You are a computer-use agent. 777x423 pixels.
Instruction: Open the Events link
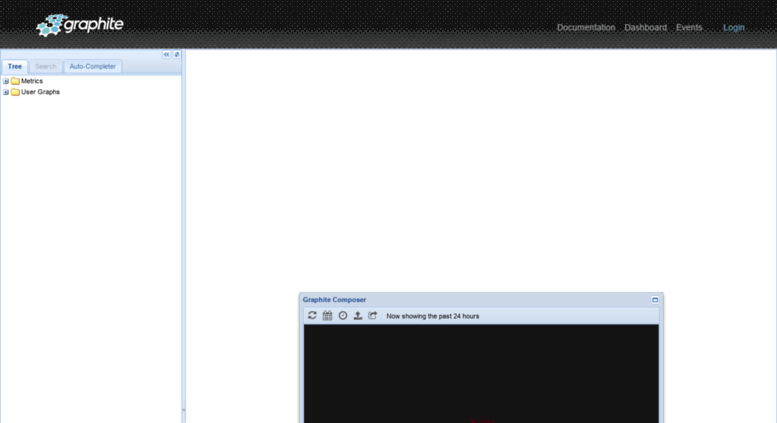(x=689, y=27)
